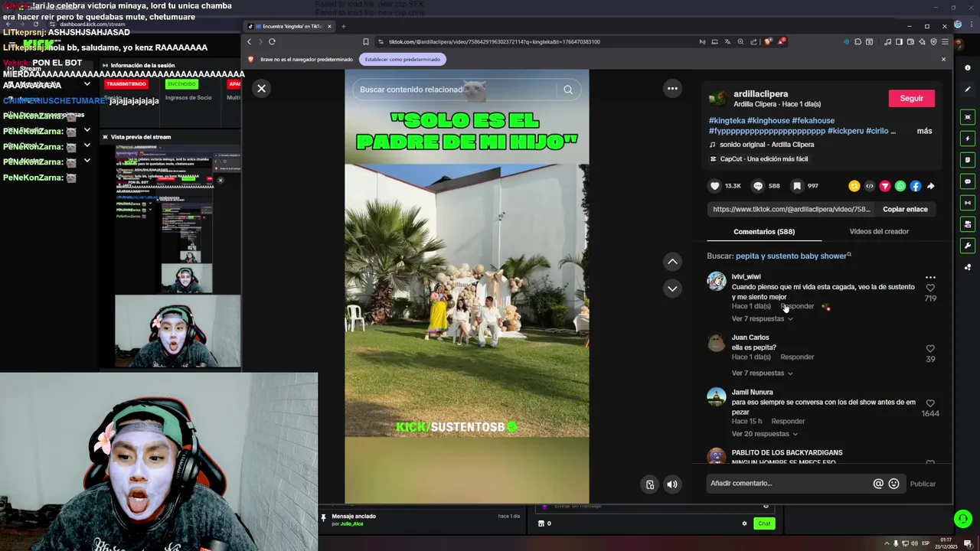Open ardillaclipera profile avatar
The height and width of the screenshot is (551, 980).
[717, 98]
